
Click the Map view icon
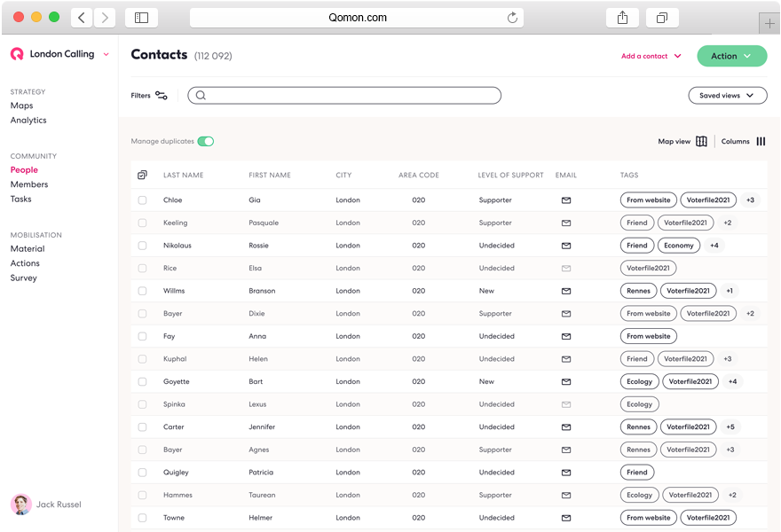click(701, 142)
